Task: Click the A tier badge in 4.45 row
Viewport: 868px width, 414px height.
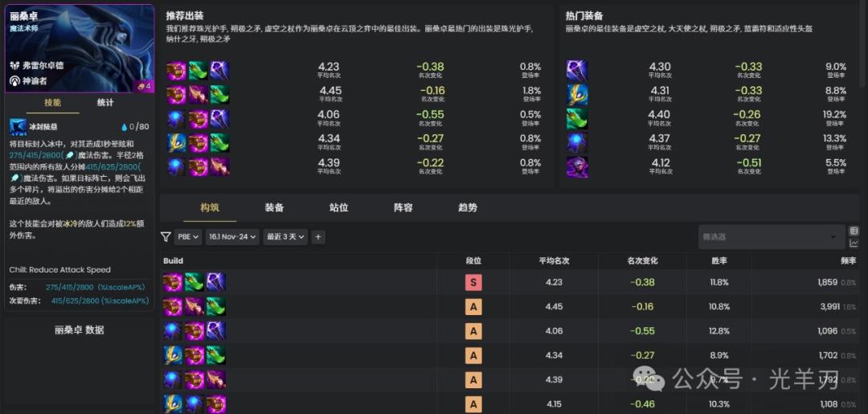Action: pos(473,306)
